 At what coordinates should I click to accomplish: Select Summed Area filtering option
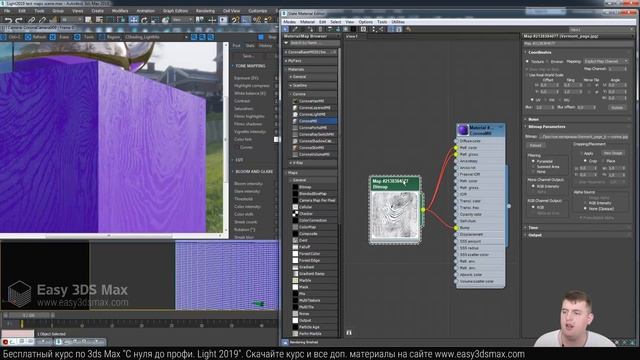(x=533, y=167)
